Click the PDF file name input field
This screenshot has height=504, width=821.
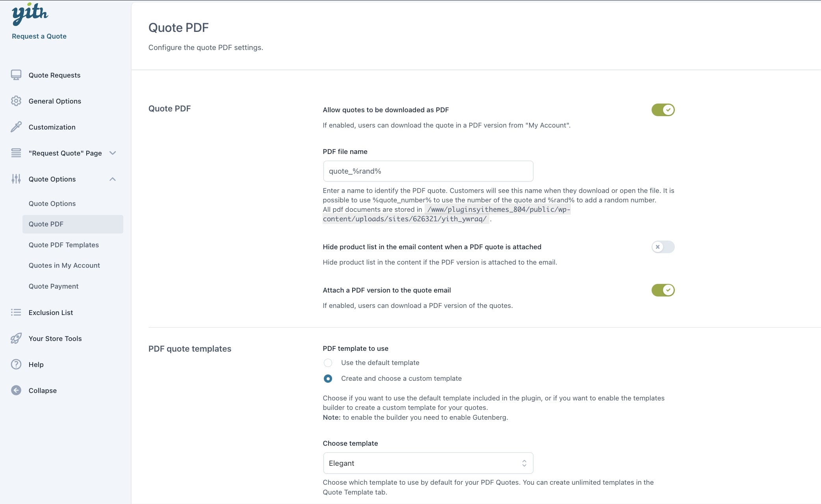pos(428,171)
